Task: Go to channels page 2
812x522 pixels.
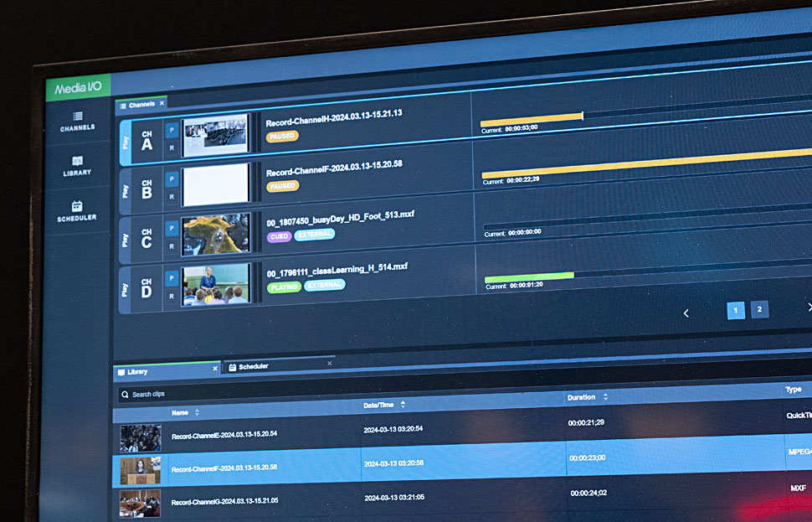Action: click(x=760, y=309)
